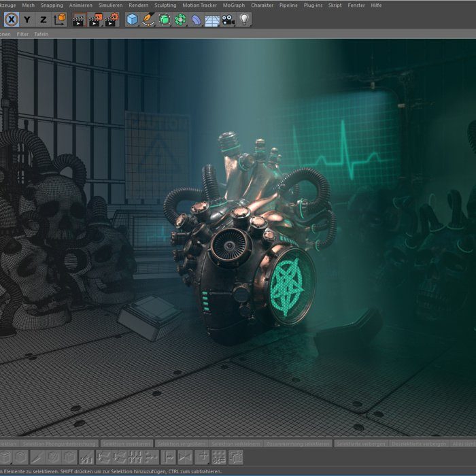Open the MoGraph menu

234,5
